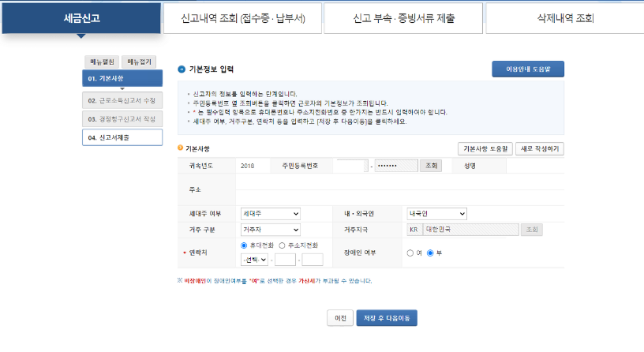Screen dimensions: 644x352
Task: Click 기본정보 입력 heading bullet icon
Action: pyautogui.click(x=182, y=69)
